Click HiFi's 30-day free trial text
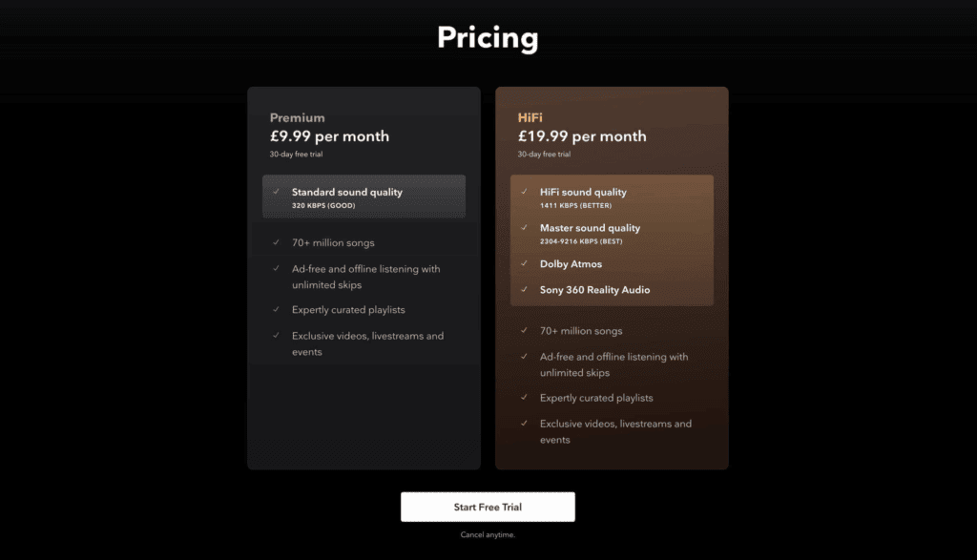This screenshot has width=977, height=560. pos(544,154)
